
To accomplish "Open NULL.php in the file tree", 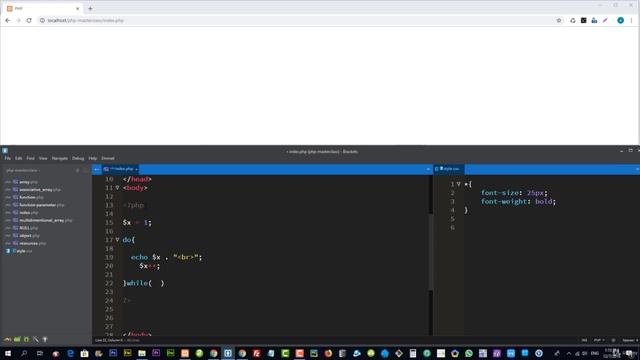I will 28,228.
